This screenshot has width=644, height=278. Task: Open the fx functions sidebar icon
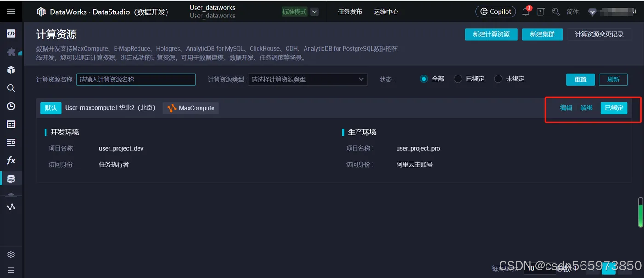coord(11,161)
